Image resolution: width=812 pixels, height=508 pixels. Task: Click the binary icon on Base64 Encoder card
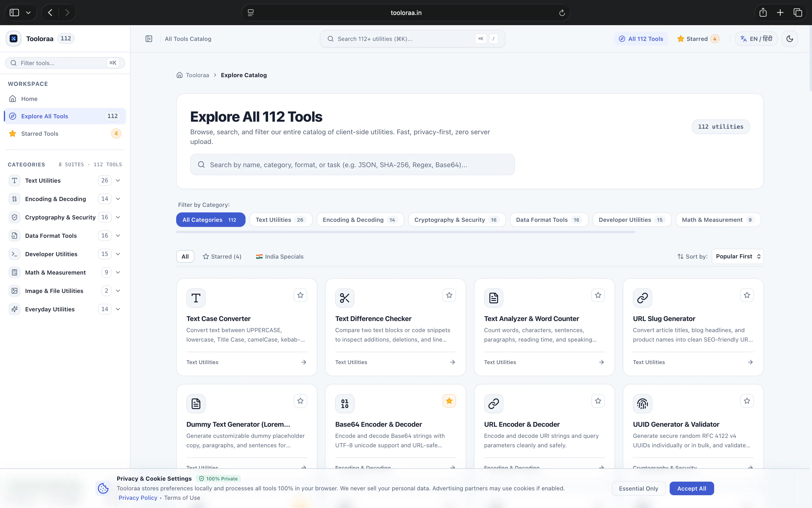pyautogui.click(x=345, y=403)
